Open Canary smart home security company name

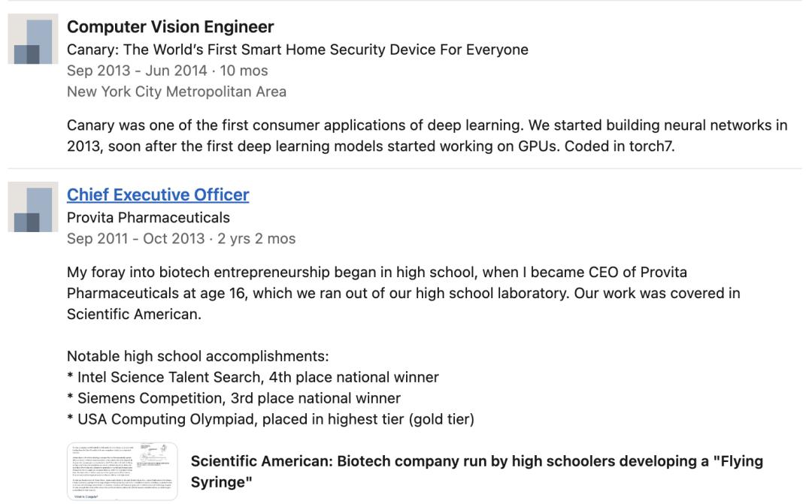click(x=297, y=50)
